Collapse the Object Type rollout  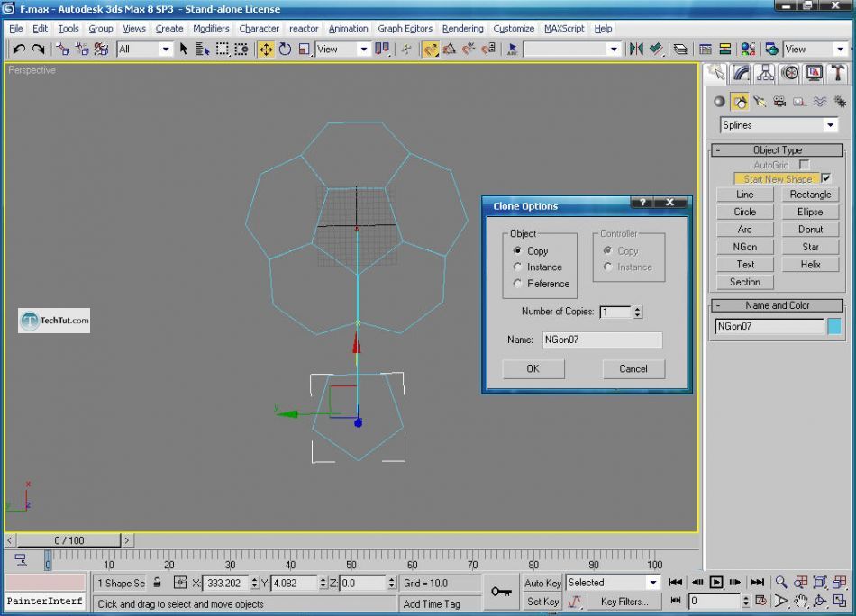[778, 149]
